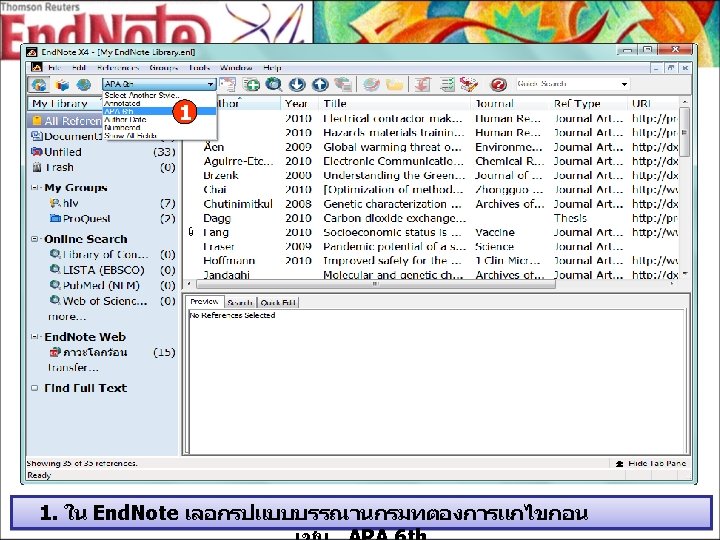Click the attachment paperclip on the Fang row

(x=191, y=232)
